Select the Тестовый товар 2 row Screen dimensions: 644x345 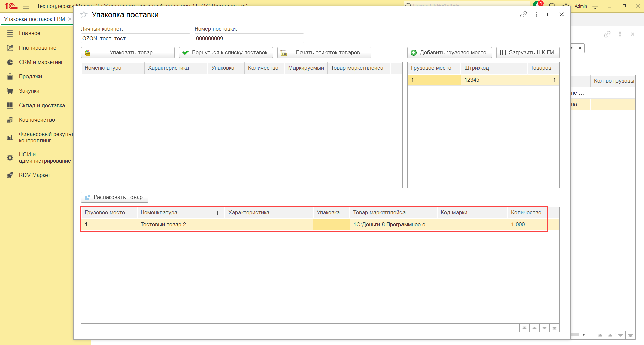pos(180,224)
